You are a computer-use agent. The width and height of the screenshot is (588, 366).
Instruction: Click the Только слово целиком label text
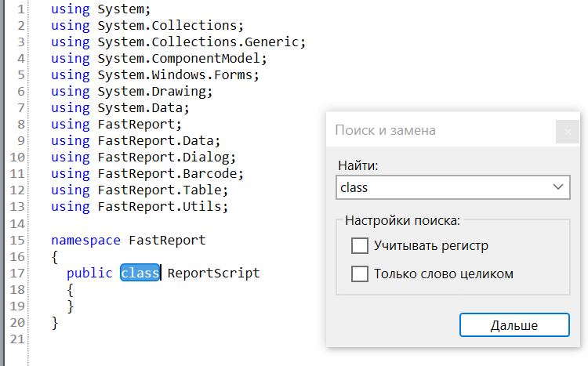(443, 274)
